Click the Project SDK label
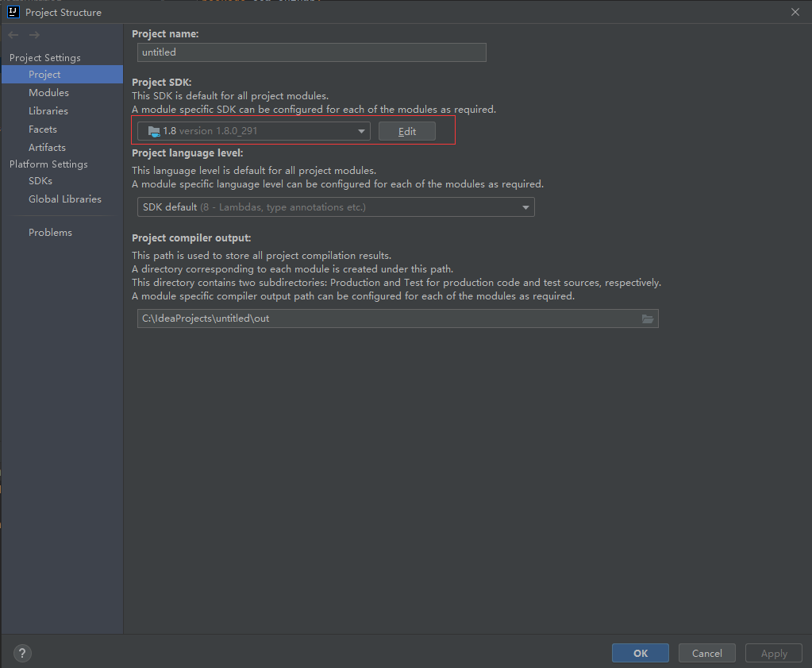This screenshot has width=812, height=668. pyautogui.click(x=162, y=83)
